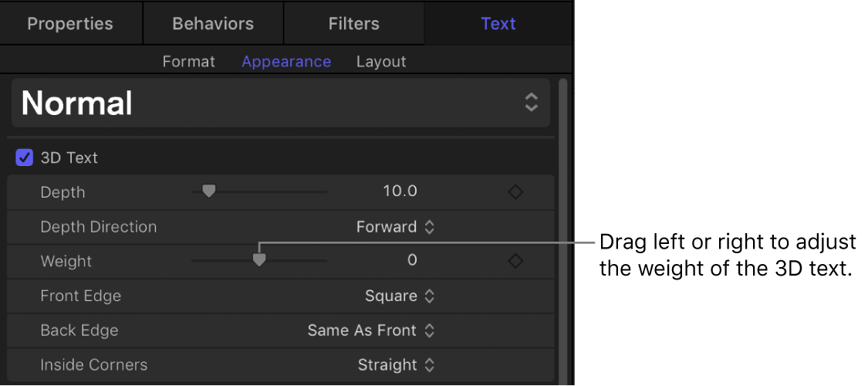Click the Depth value field 10.0
The height and width of the screenshot is (386, 868).
[400, 192]
